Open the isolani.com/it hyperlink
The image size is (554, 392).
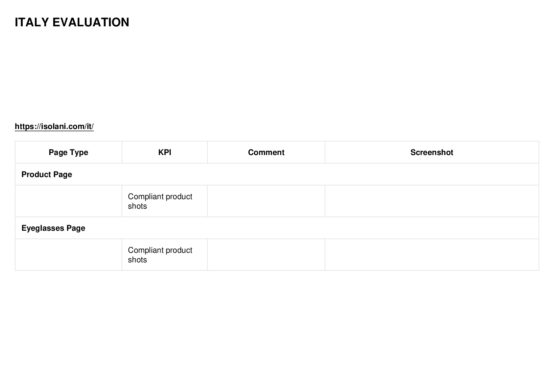point(54,126)
